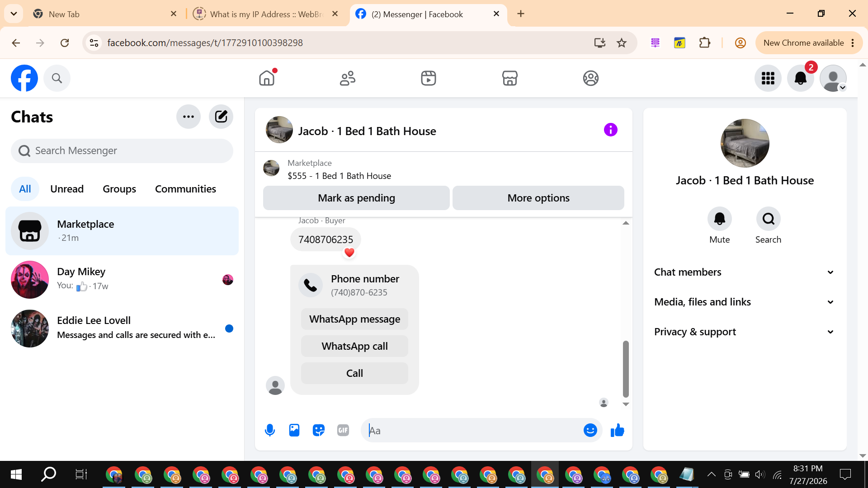
Task: Mute the conversation with bell icon
Action: point(720,219)
